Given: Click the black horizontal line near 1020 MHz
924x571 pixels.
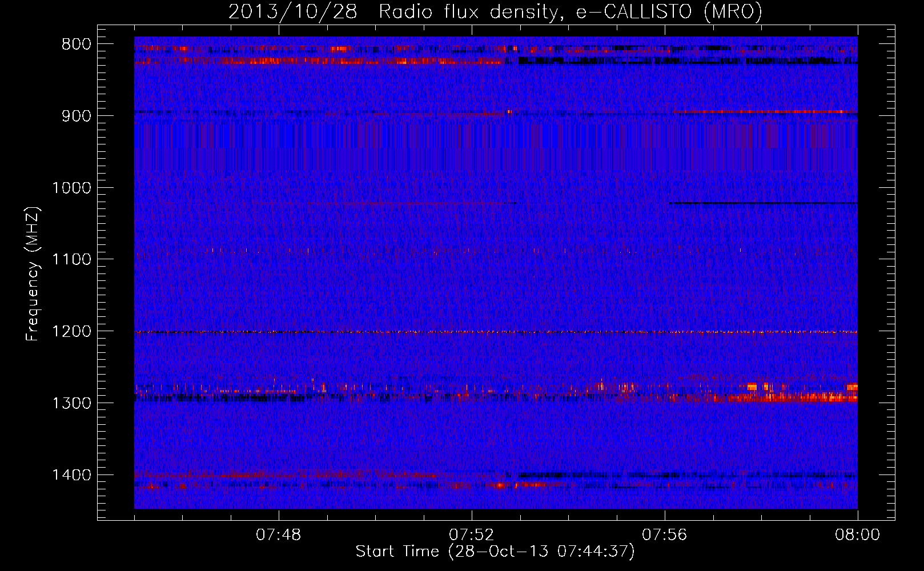Looking at the screenshot, I should pos(764,203).
